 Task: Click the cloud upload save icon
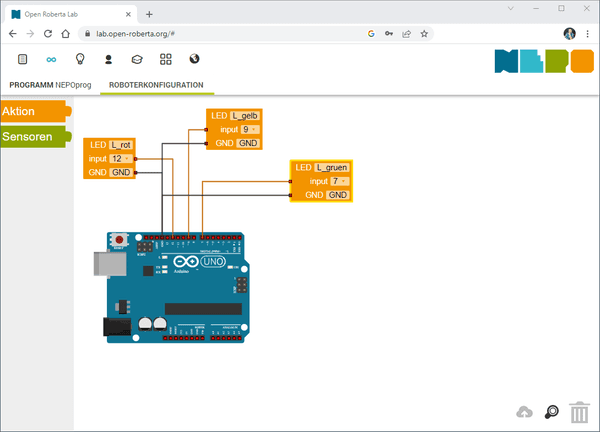(x=524, y=412)
